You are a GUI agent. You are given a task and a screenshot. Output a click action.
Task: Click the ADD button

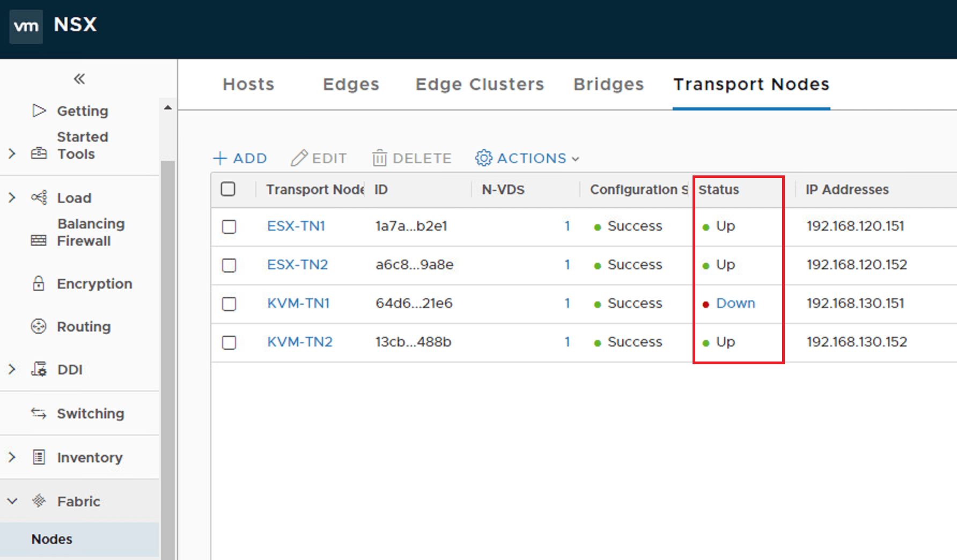(x=240, y=158)
